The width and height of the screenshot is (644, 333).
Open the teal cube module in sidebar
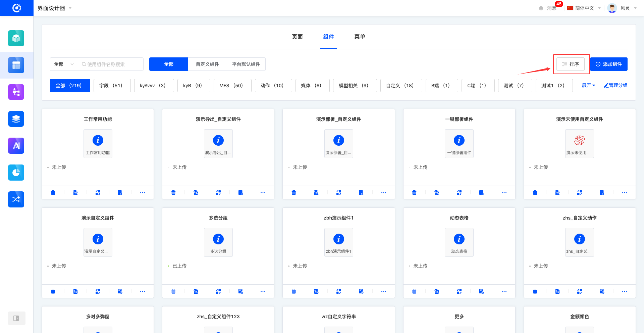coord(16,38)
